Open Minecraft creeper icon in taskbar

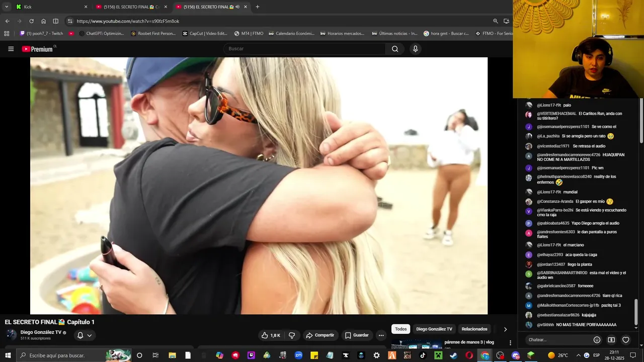pyautogui.click(x=438, y=355)
